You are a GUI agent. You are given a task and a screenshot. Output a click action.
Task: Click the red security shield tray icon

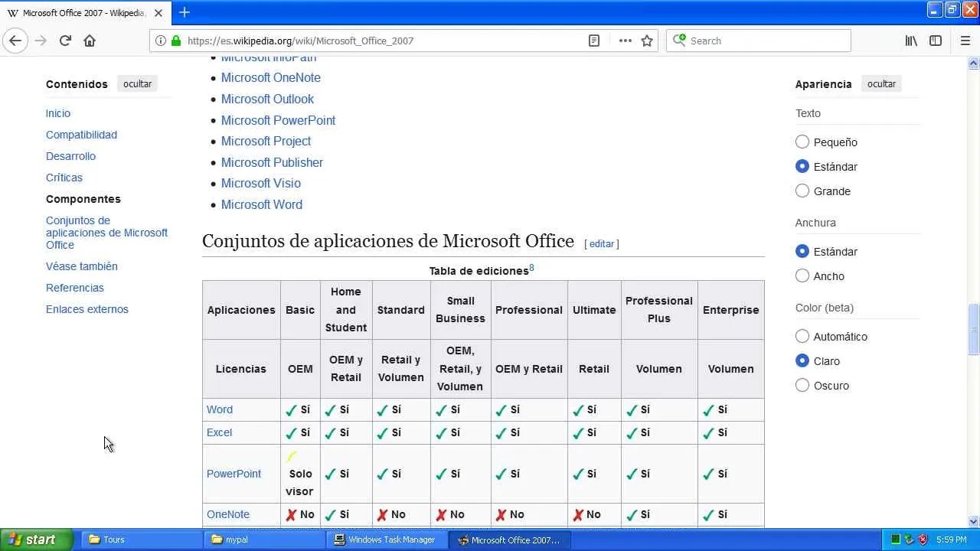tap(923, 540)
